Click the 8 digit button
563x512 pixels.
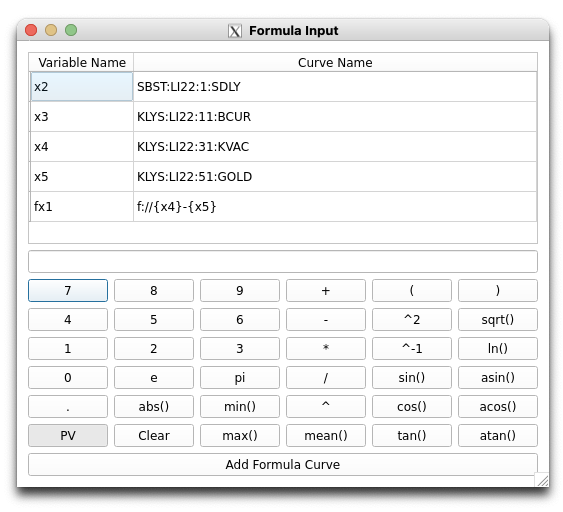tap(154, 290)
